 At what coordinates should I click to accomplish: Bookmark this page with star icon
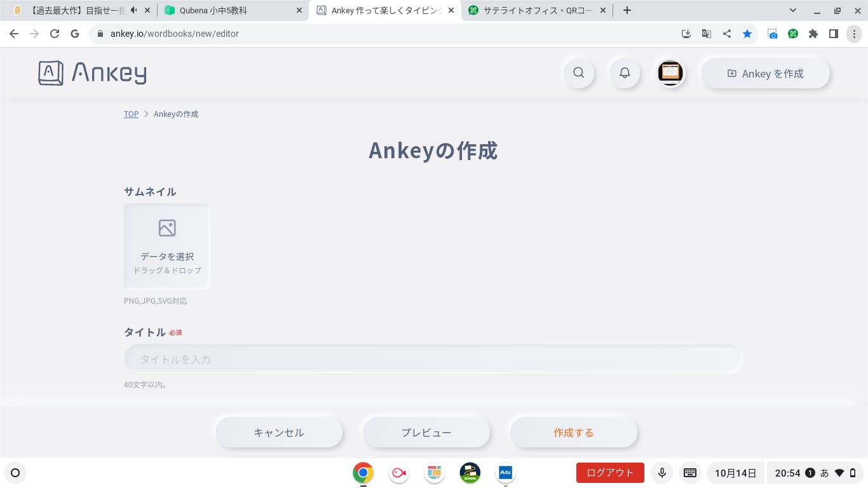747,34
